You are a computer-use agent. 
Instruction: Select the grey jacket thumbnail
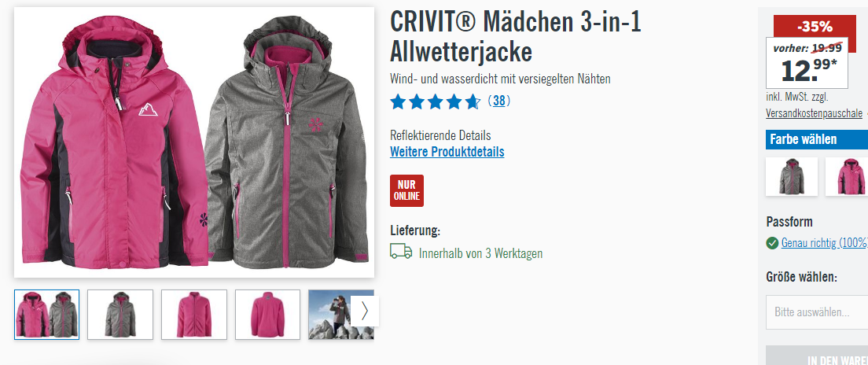[120, 315]
